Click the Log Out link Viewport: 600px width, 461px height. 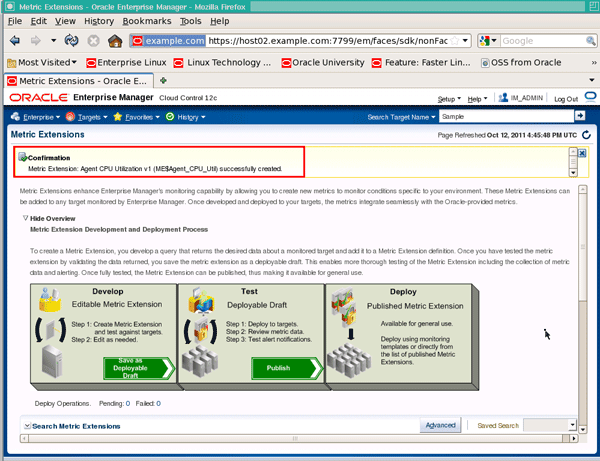click(566, 99)
